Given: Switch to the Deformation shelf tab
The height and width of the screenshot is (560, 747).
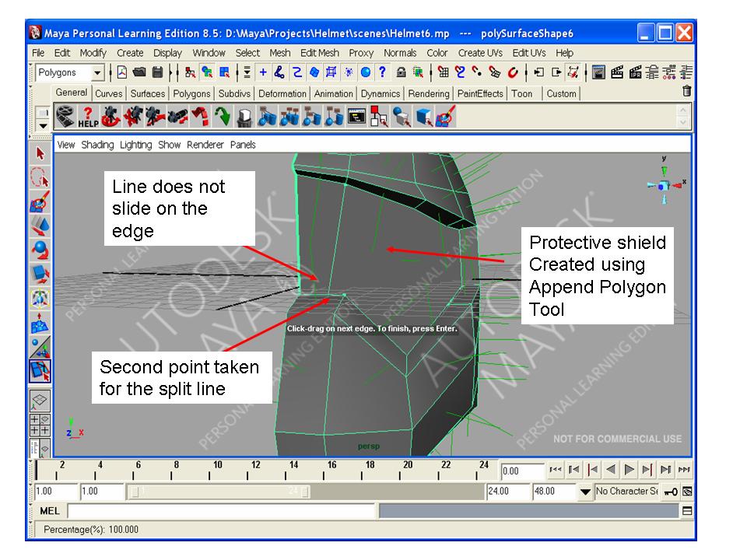Looking at the screenshot, I should 282,94.
